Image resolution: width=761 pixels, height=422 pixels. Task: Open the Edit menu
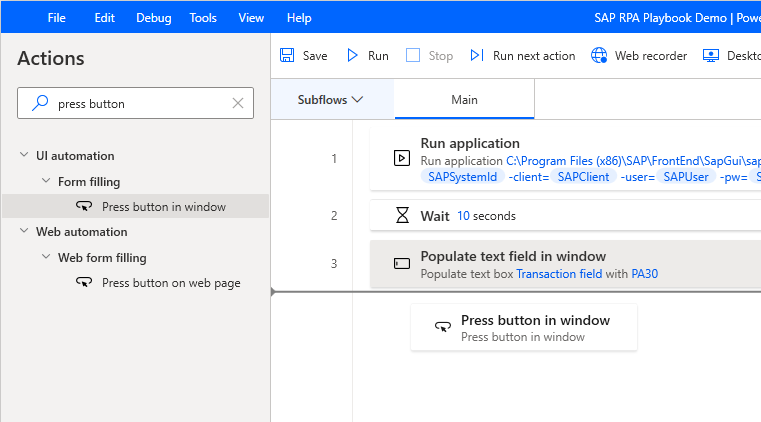coord(104,18)
